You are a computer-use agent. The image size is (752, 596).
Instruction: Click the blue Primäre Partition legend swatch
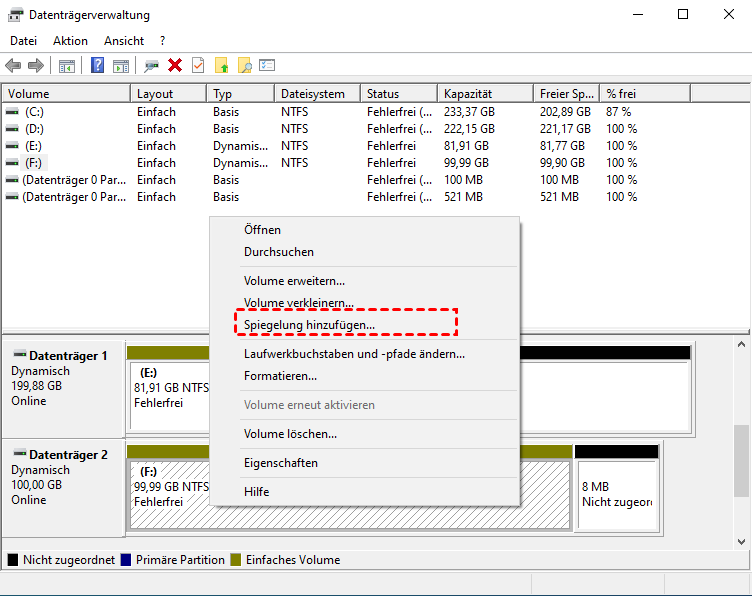[x=126, y=560]
